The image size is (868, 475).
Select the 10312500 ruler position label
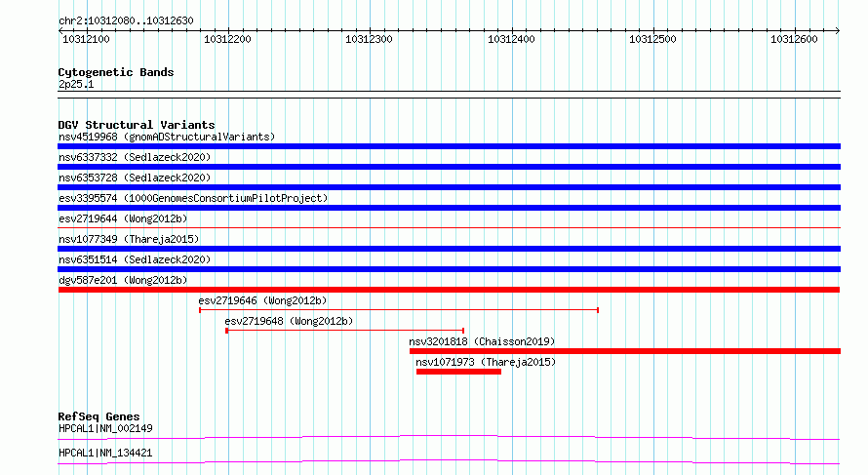pos(652,39)
